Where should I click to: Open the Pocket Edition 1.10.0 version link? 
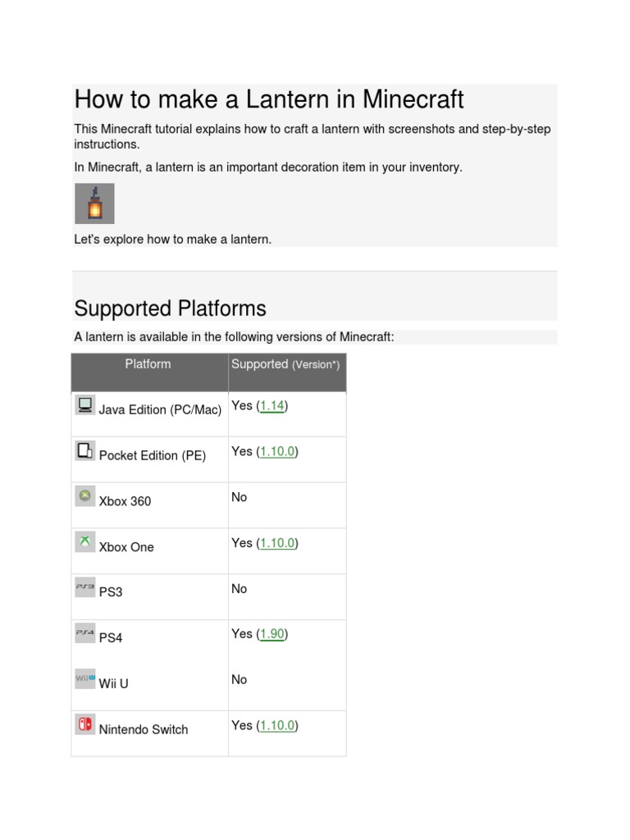coord(276,451)
